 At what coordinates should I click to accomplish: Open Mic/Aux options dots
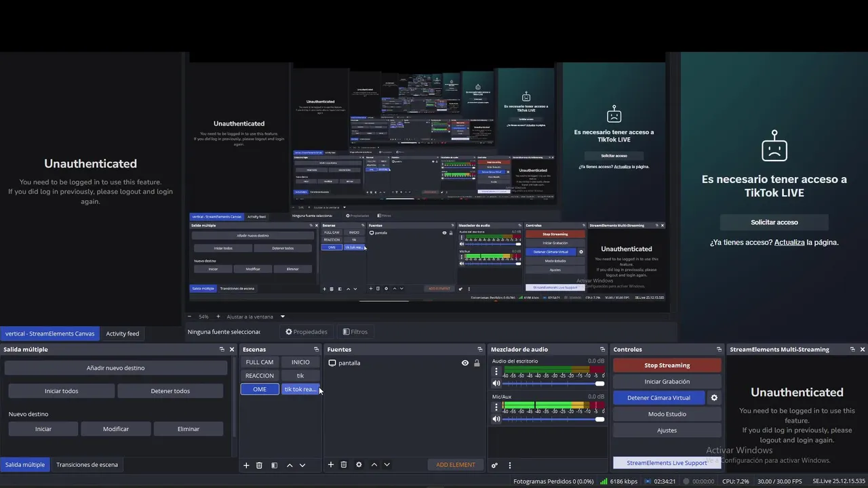click(496, 407)
